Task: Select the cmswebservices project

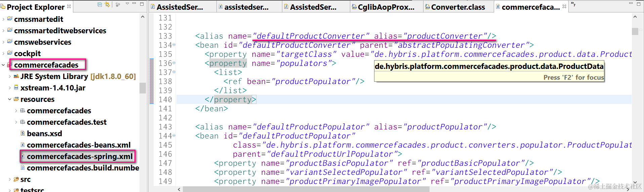Action: click(43, 42)
